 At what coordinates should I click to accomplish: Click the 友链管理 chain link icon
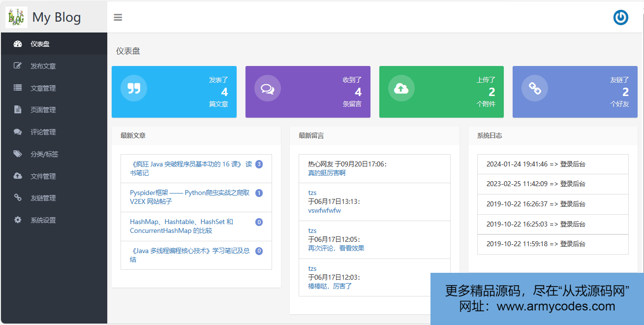coord(18,198)
